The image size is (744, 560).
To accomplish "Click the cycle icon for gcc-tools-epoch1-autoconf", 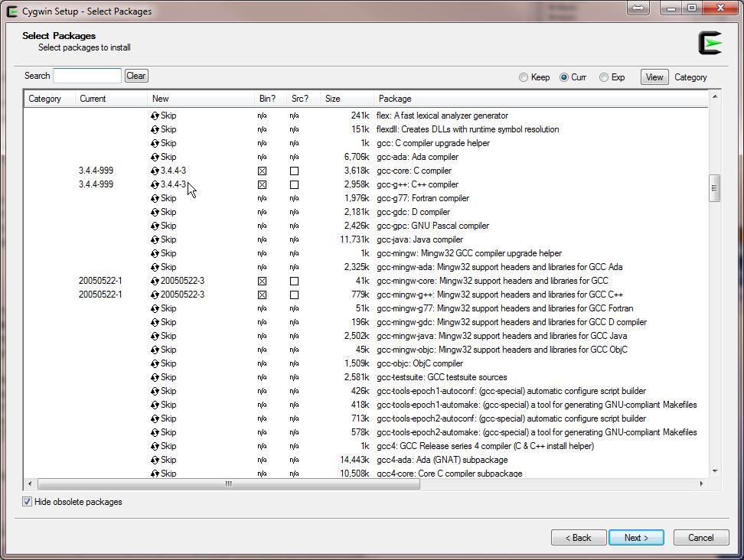I will (155, 391).
